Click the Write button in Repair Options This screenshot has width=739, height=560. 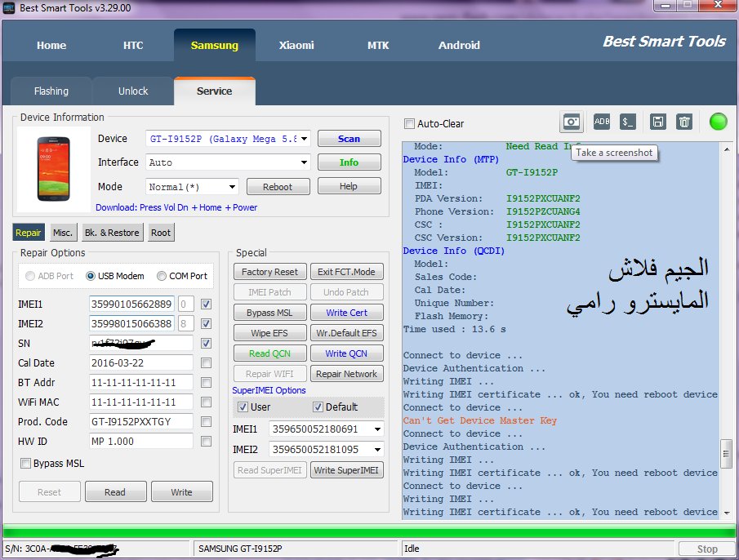182,491
